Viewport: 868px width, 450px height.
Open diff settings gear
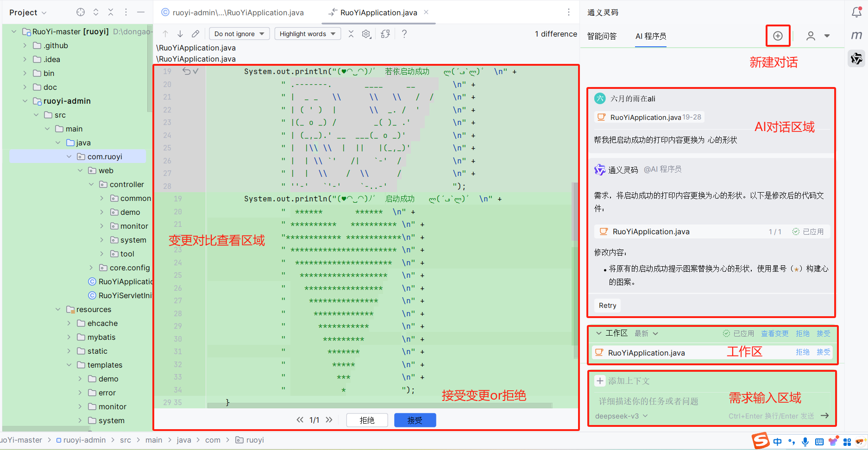coord(366,34)
